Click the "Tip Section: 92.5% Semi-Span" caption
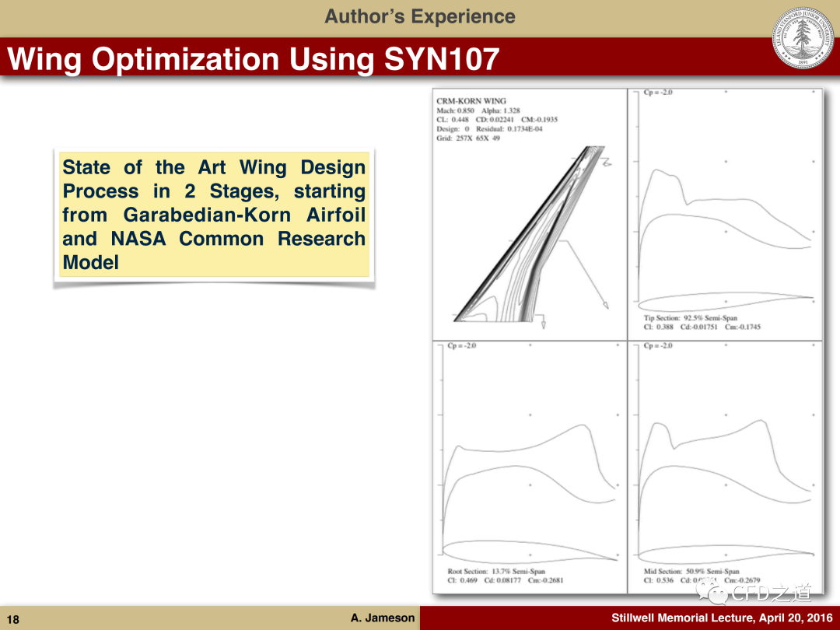The image size is (840, 630). point(690,318)
